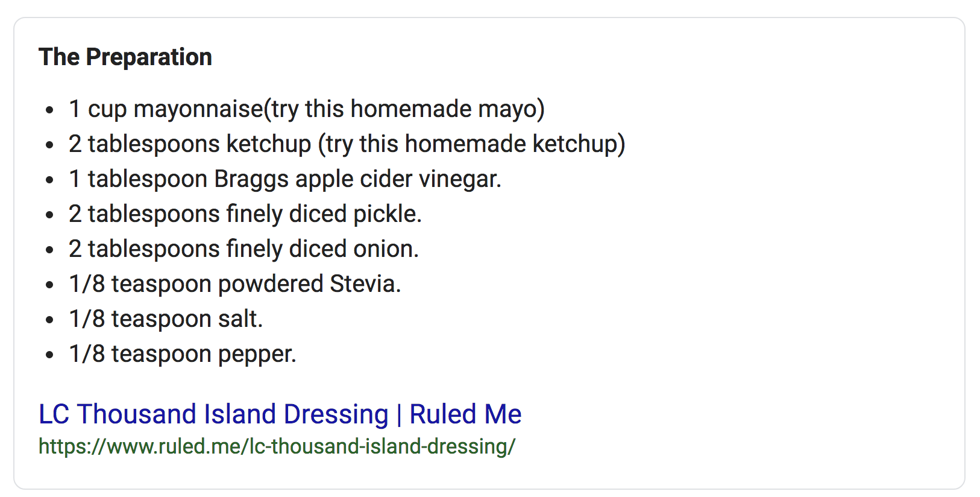Click the finely diced pickle line

click(245, 214)
